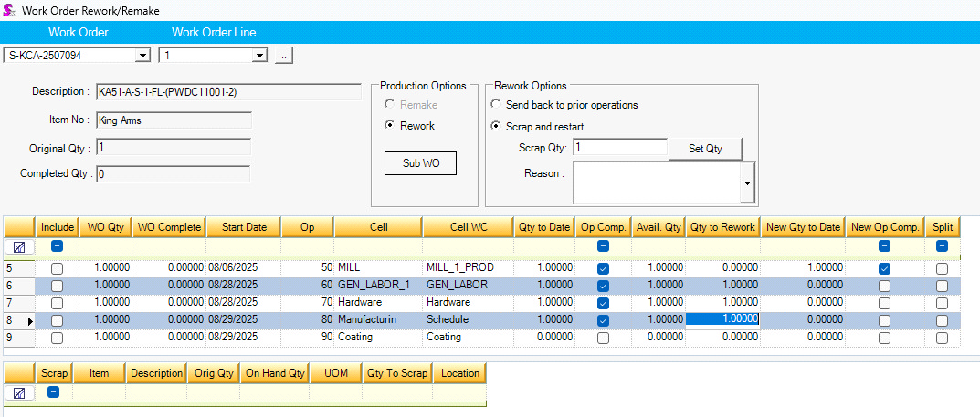The image size is (980, 417).
Task: Click the Scrap Qty input field
Action: (x=620, y=148)
